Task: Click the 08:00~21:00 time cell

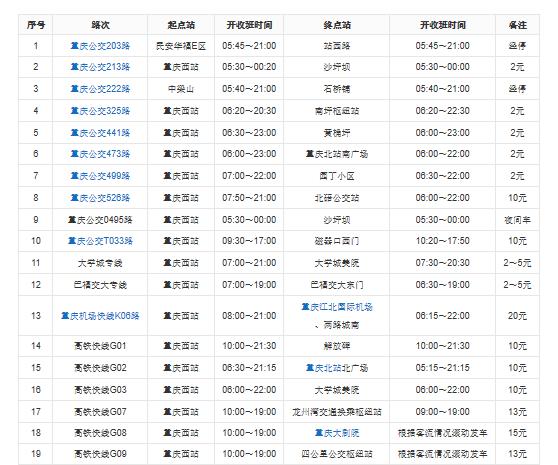Action: (x=249, y=316)
